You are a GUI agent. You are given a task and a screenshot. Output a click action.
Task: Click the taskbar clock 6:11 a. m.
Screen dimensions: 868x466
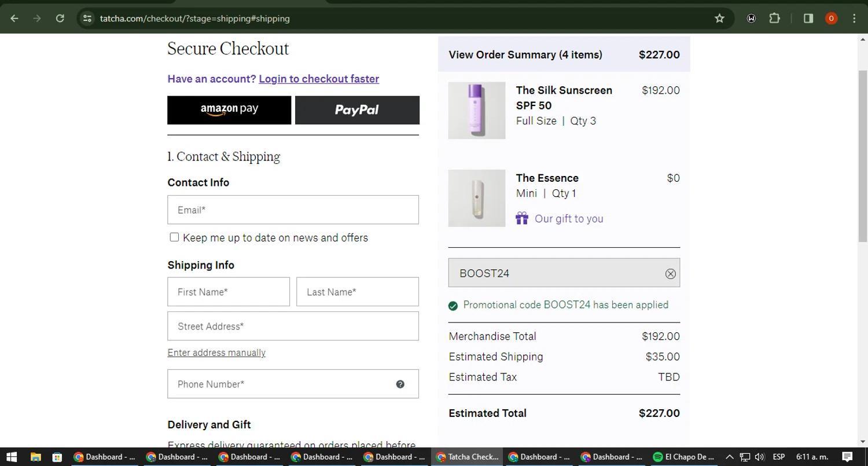[812, 457]
